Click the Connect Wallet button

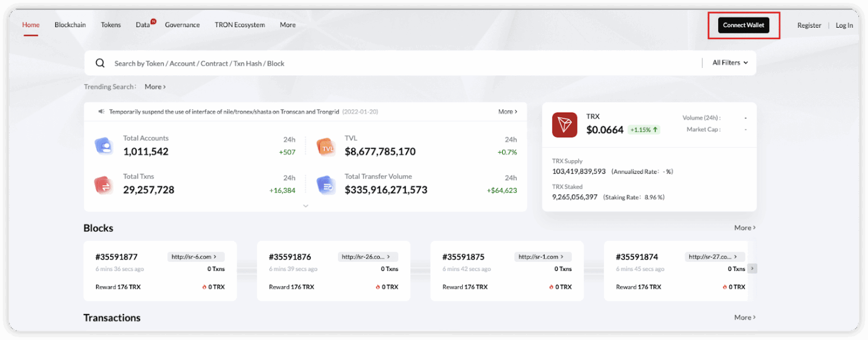tap(743, 25)
